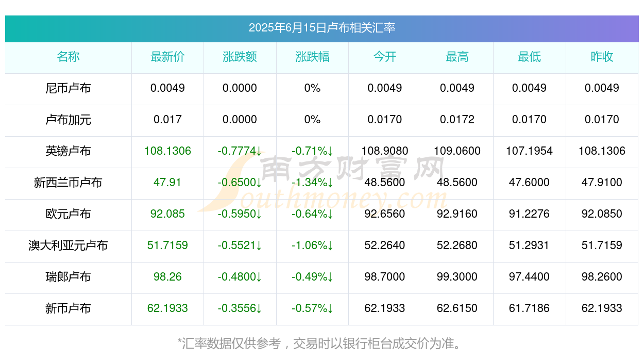Click percent change -0.49%↓
644x360 pixels.
tap(312, 277)
